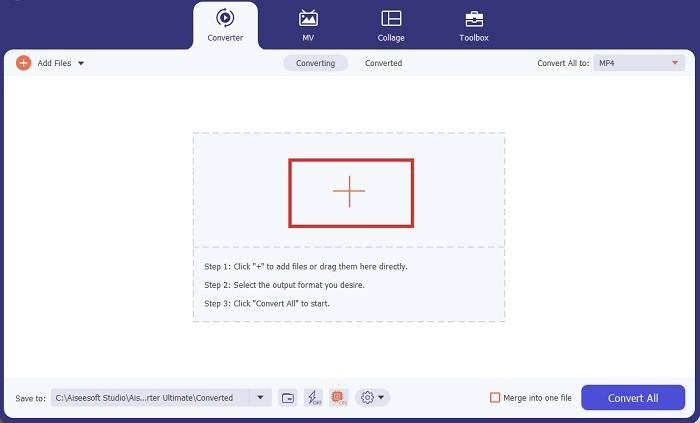
Task: Switch to the MV tab
Action: coord(309,25)
